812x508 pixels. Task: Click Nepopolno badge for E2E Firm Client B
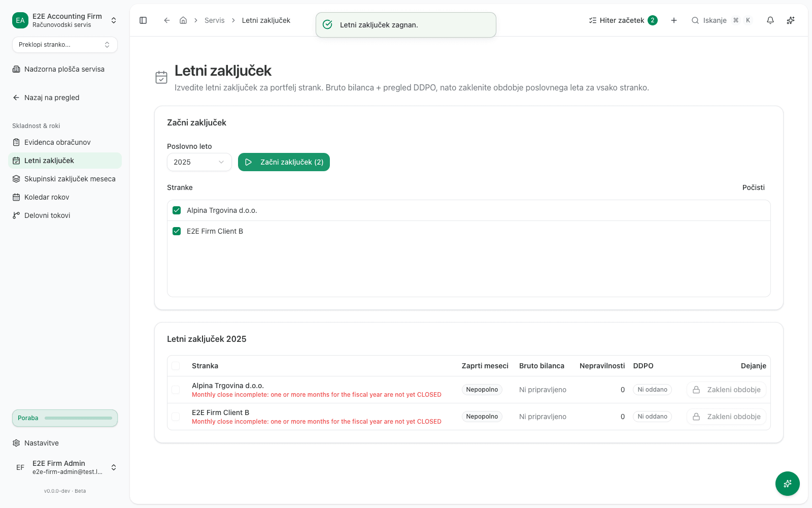pos(482,417)
